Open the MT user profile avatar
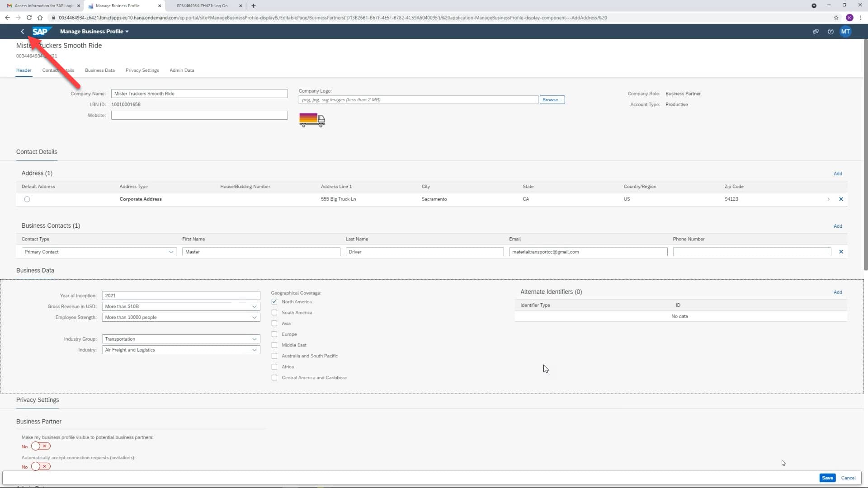 tap(845, 32)
